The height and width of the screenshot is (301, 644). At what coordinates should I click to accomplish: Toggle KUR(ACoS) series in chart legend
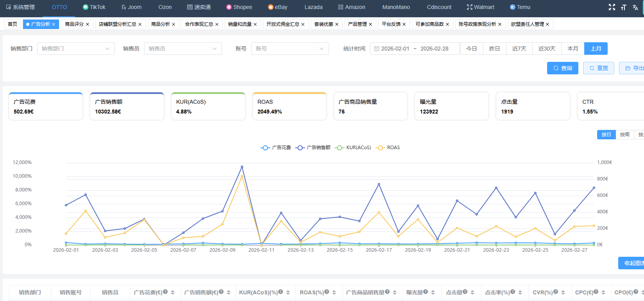tap(353, 148)
